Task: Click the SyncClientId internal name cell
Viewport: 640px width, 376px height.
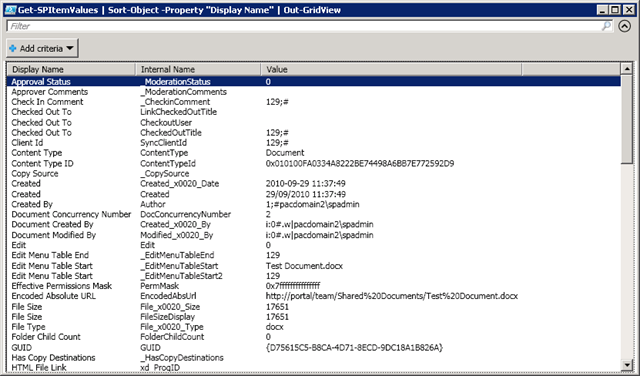Action: click(x=163, y=143)
